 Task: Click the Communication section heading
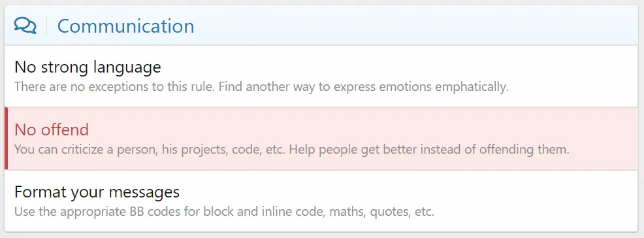125,26
